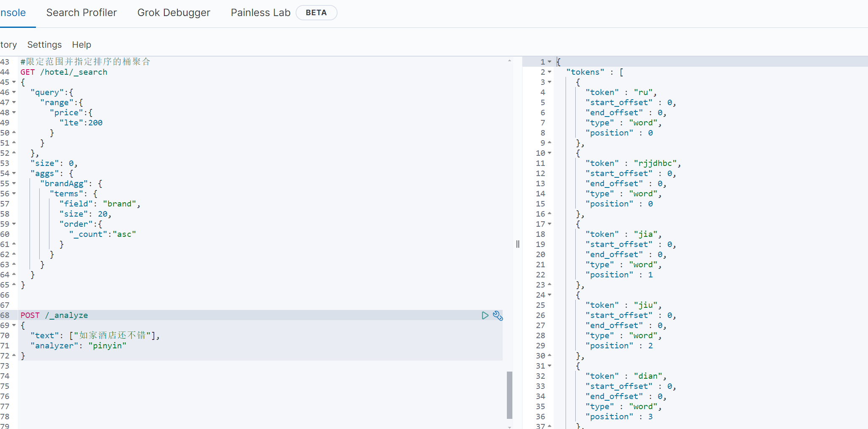Collapse the response root object at line 1

tap(550, 62)
